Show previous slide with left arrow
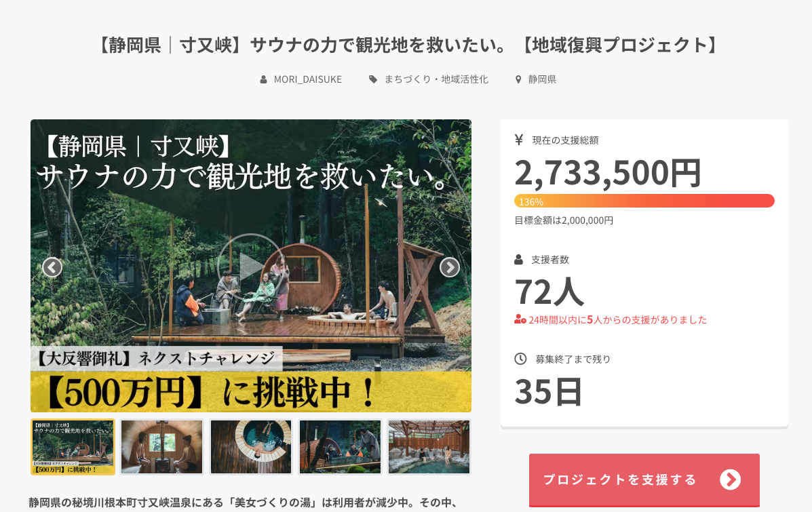The height and width of the screenshot is (512, 812). 52,267
